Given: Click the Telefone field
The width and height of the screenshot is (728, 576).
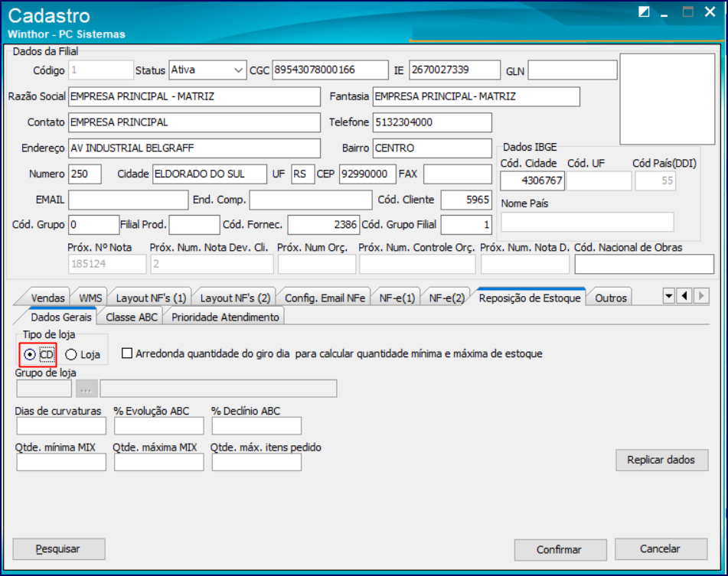Looking at the screenshot, I should (433, 122).
